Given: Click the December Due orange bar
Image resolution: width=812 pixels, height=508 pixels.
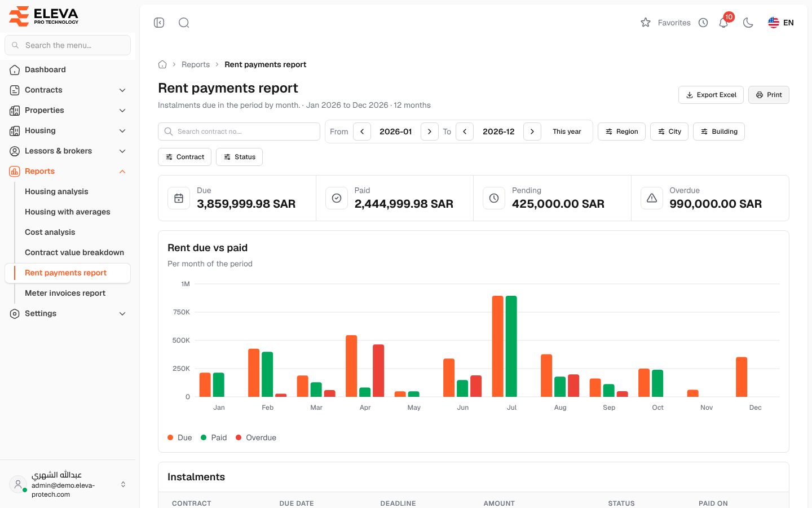Looking at the screenshot, I should [x=742, y=377].
